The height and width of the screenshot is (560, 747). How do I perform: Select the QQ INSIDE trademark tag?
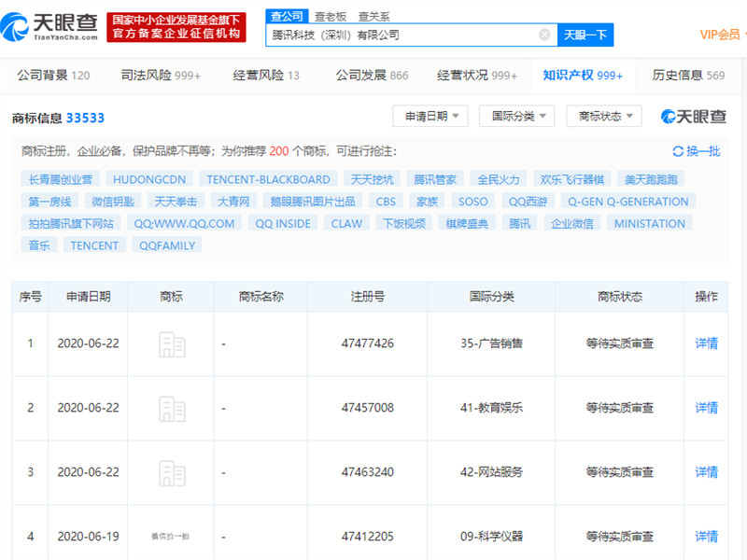[283, 223]
